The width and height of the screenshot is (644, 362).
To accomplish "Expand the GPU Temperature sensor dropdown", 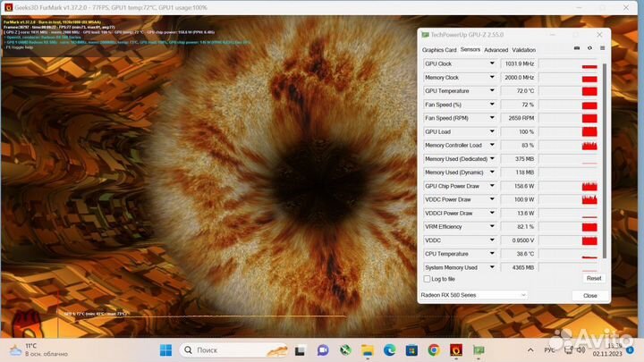I will click(491, 91).
